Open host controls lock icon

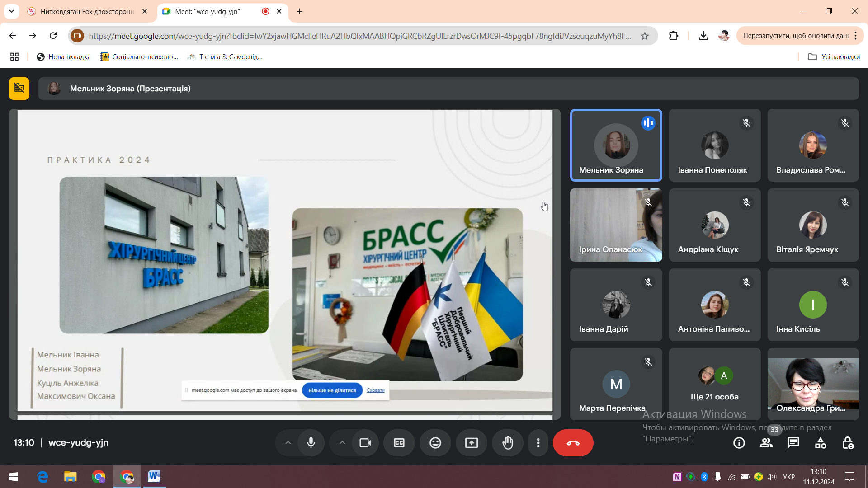848,443
